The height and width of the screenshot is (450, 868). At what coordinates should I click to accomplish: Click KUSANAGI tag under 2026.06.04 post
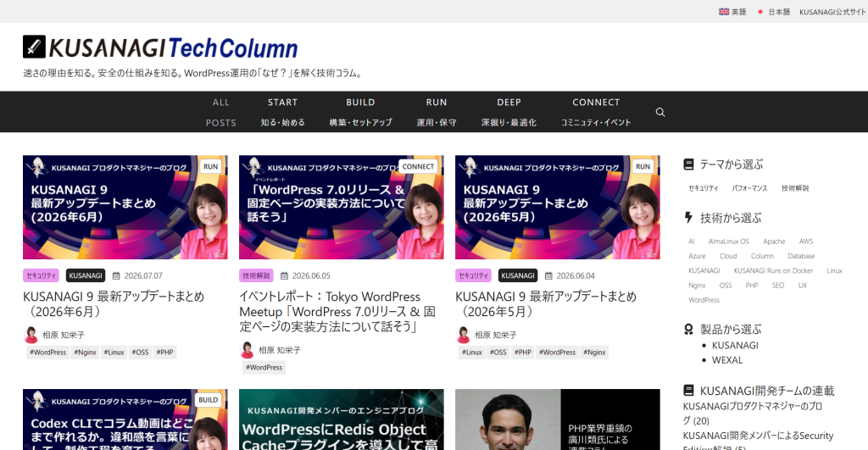tap(518, 275)
